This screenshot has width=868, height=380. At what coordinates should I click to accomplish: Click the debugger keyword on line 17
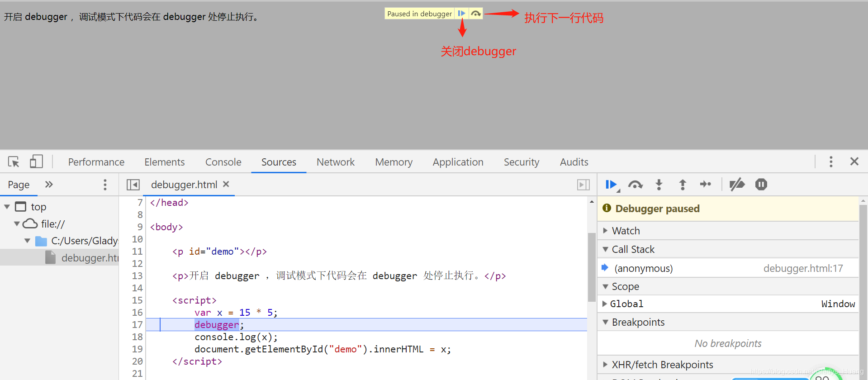point(217,324)
